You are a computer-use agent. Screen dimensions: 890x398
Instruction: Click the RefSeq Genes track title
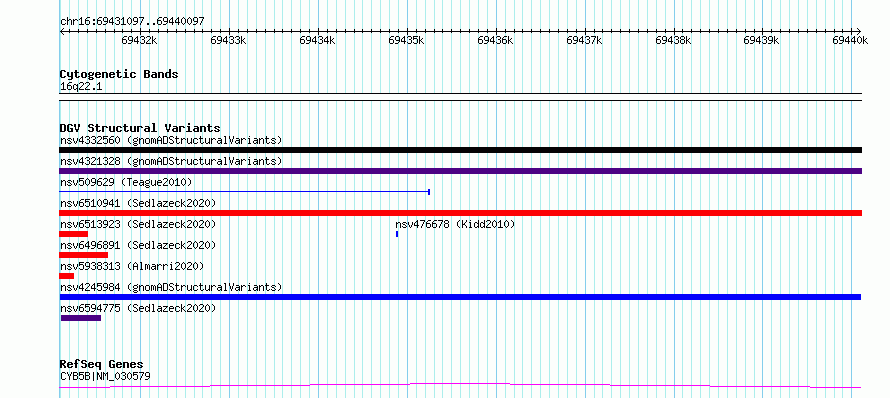tap(101, 365)
